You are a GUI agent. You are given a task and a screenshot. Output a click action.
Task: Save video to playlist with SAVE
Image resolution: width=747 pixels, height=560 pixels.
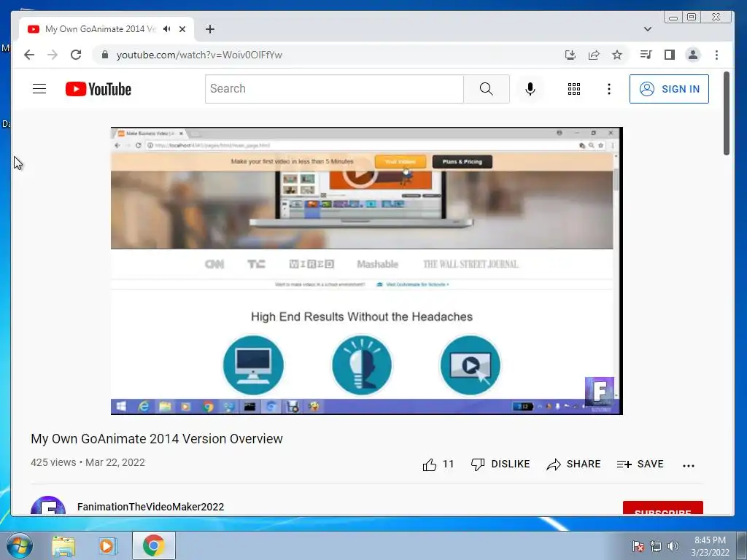(x=640, y=464)
